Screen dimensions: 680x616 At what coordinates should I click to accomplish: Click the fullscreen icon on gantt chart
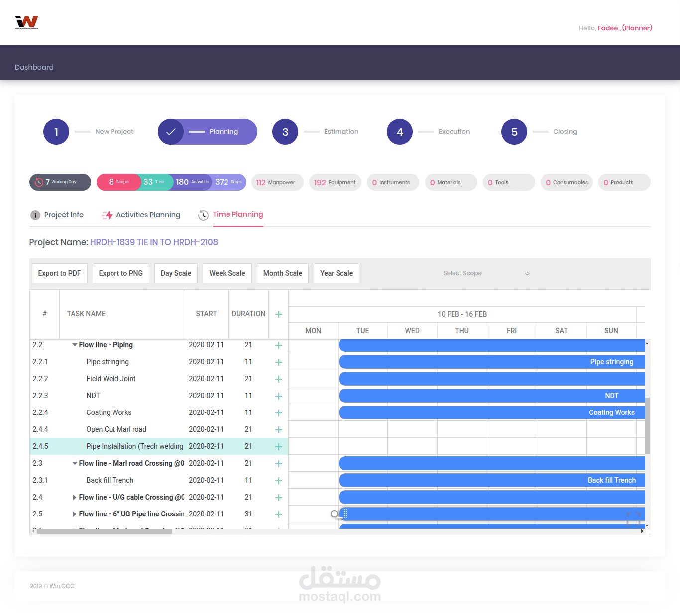pyautogui.click(x=634, y=519)
